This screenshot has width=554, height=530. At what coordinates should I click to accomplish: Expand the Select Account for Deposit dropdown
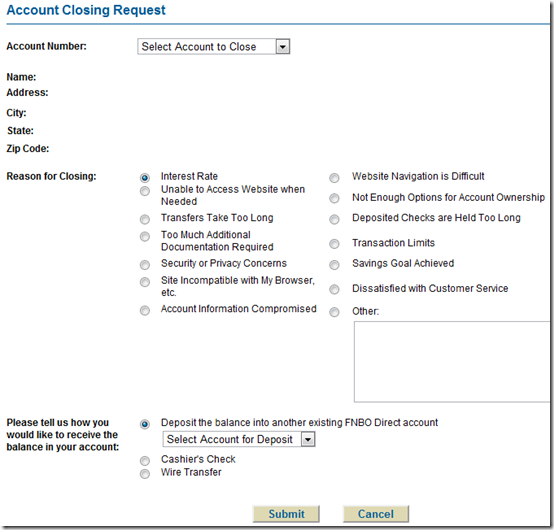click(x=238, y=439)
